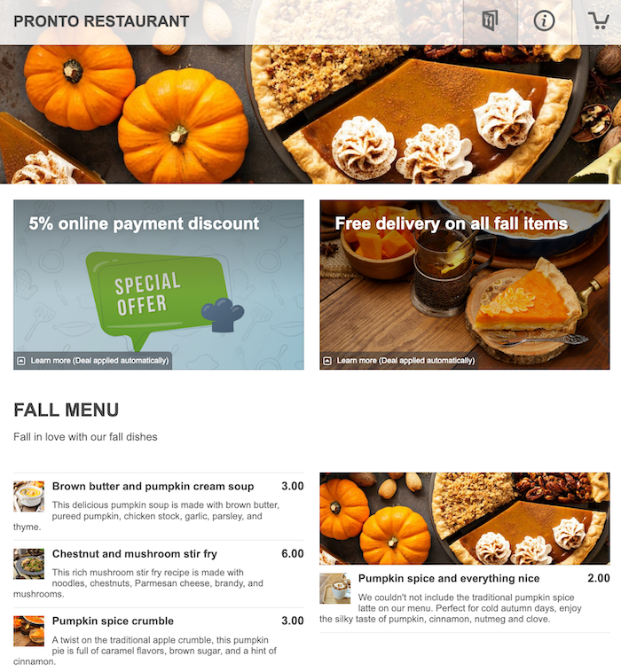Click Free delivery on all fall items banner
This screenshot has width=621, height=672.
coord(465,285)
